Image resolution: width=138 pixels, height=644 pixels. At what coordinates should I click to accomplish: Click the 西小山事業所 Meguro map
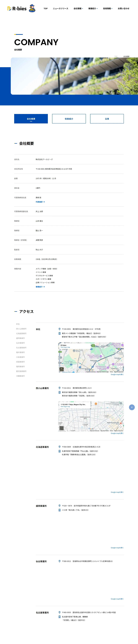coord(91,416)
